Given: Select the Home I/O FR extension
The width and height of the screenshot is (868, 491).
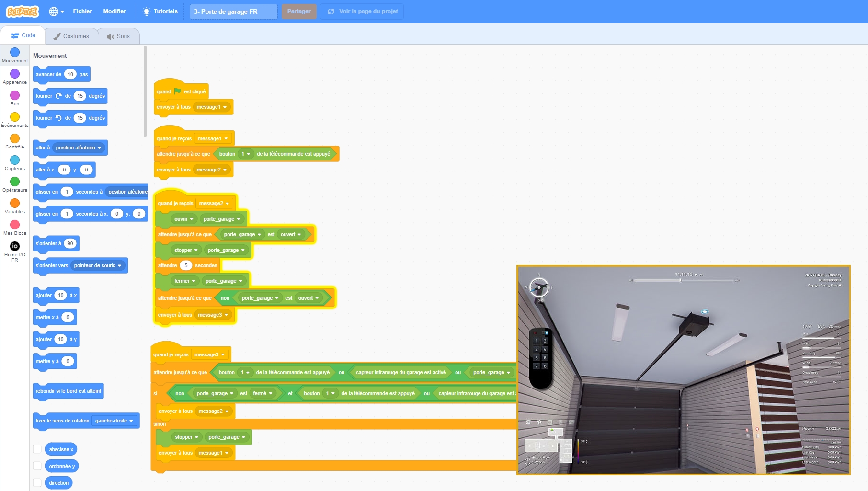Looking at the screenshot, I should click(15, 246).
